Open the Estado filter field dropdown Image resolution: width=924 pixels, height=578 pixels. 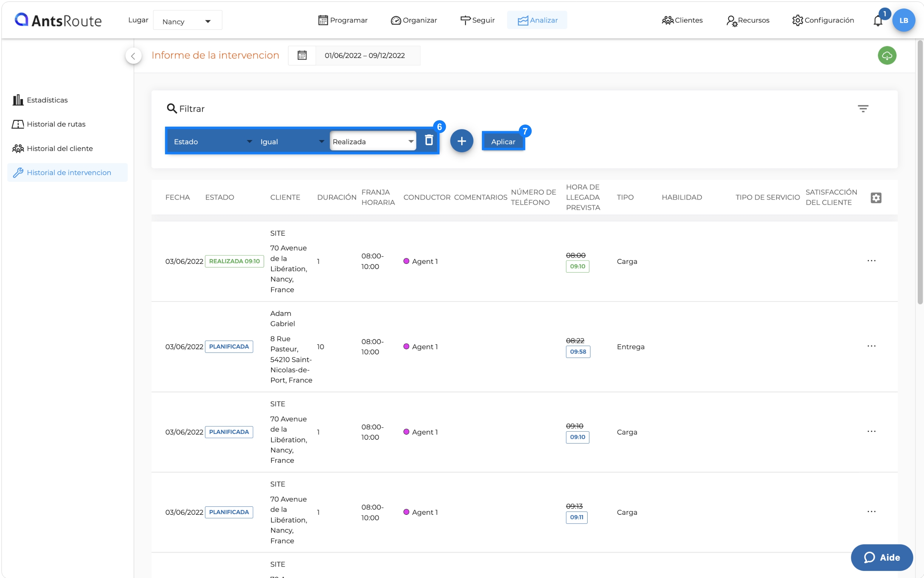212,142
